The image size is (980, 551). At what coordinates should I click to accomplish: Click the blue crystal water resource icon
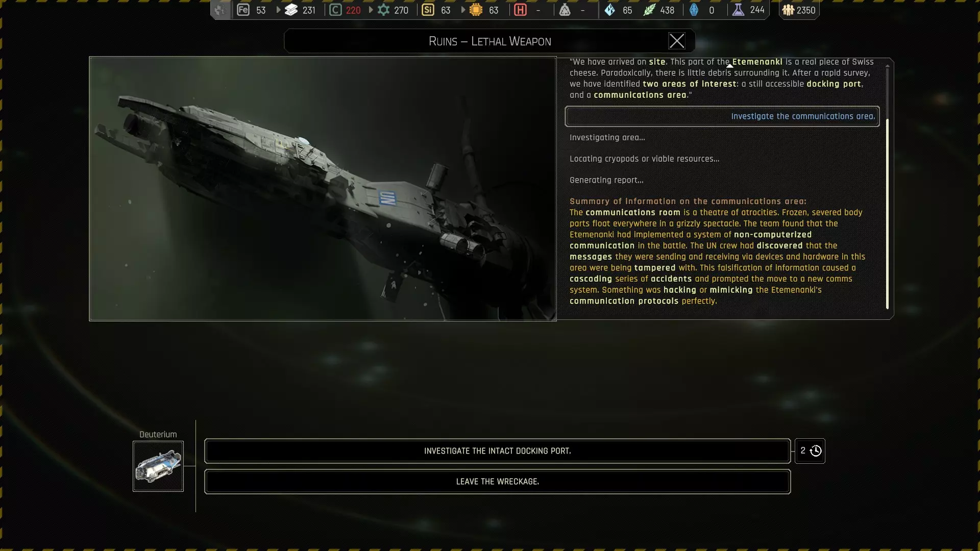point(609,10)
